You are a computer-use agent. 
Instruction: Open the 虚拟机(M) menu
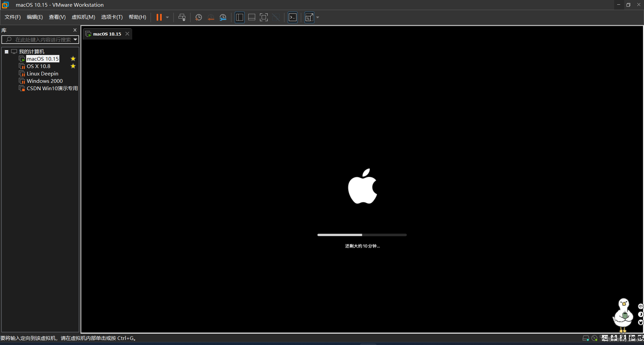(84, 17)
